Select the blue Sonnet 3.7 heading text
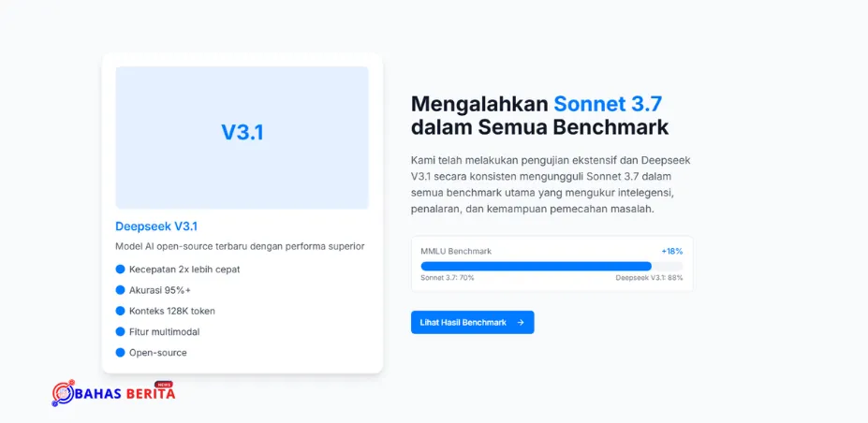The image size is (868, 423). 608,103
